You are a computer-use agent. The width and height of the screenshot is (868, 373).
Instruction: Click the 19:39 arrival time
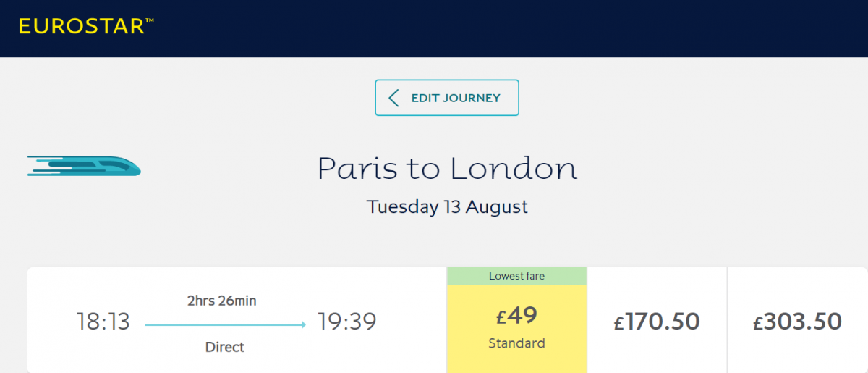pyautogui.click(x=346, y=322)
